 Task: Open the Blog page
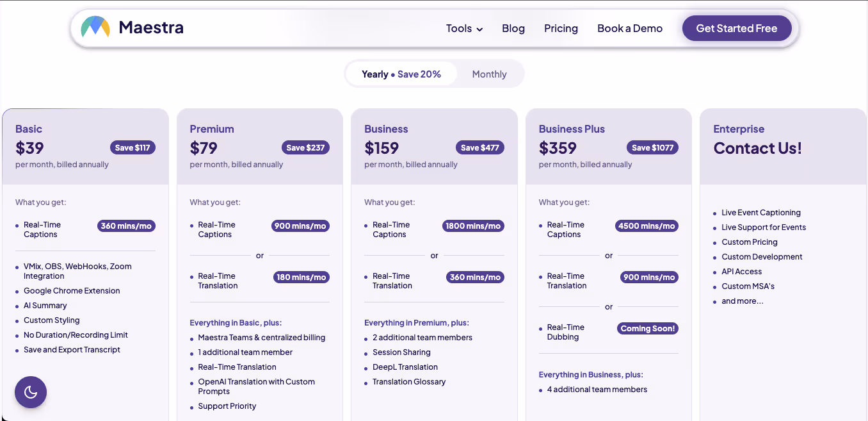pyautogui.click(x=513, y=28)
